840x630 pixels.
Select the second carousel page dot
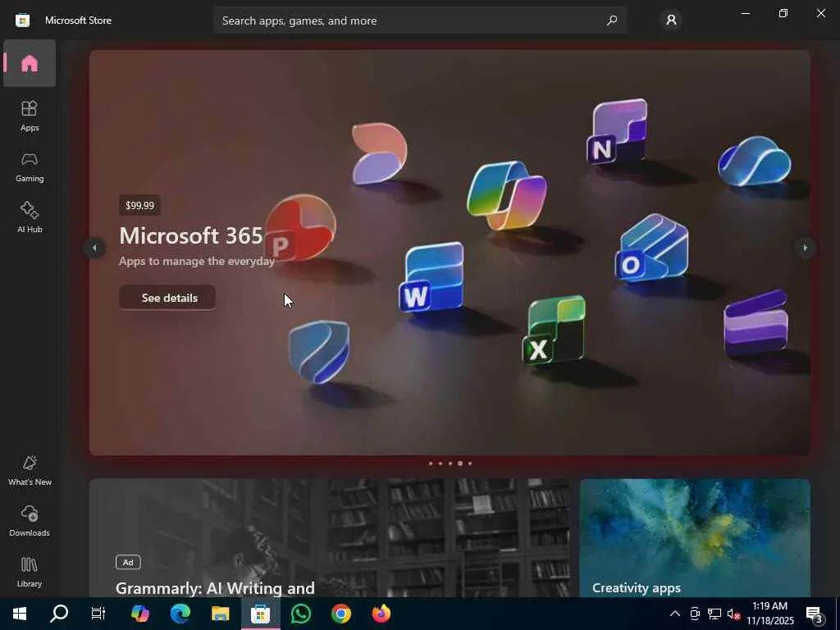pyautogui.click(x=441, y=463)
